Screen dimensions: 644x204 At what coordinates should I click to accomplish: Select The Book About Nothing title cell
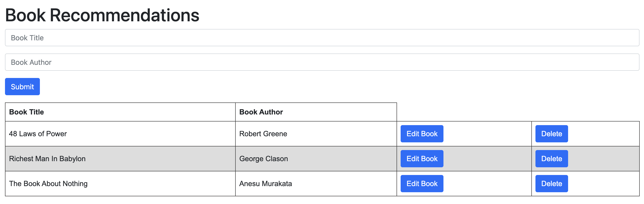point(48,184)
